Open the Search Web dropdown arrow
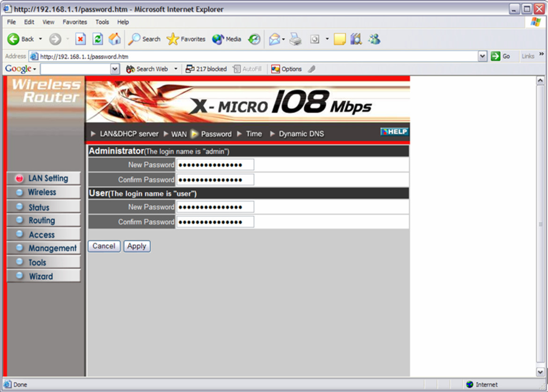The image size is (548, 392). (176, 69)
